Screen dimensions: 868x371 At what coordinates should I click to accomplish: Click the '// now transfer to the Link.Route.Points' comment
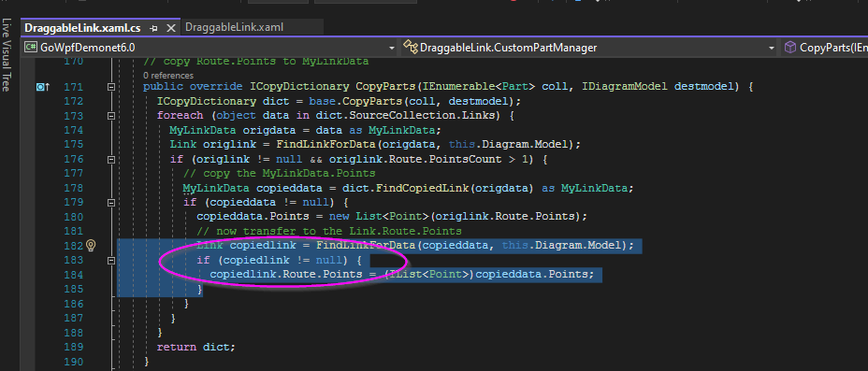pos(329,231)
